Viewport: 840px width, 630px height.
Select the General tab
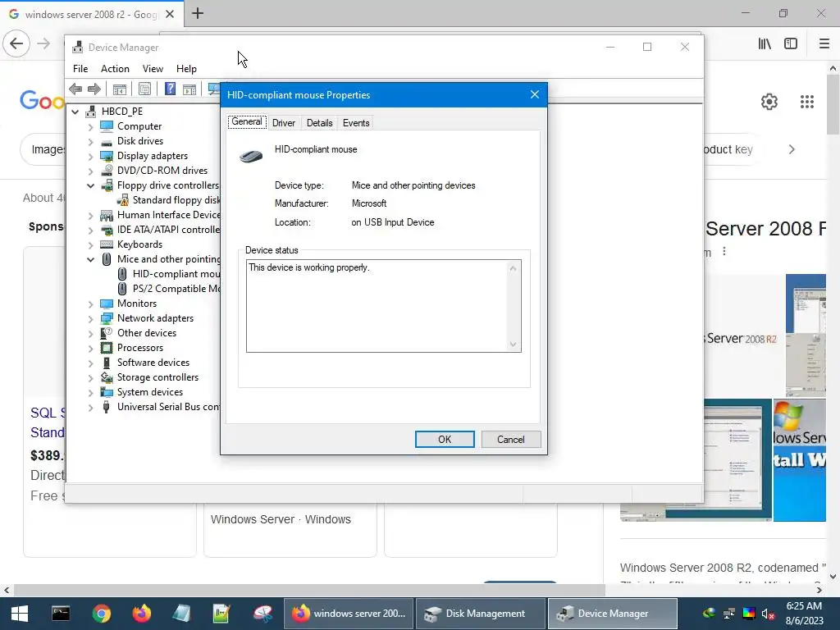coord(247,122)
